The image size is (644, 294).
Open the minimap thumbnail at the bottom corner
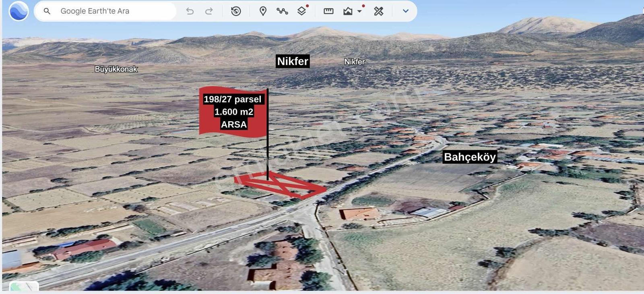point(24,287)
